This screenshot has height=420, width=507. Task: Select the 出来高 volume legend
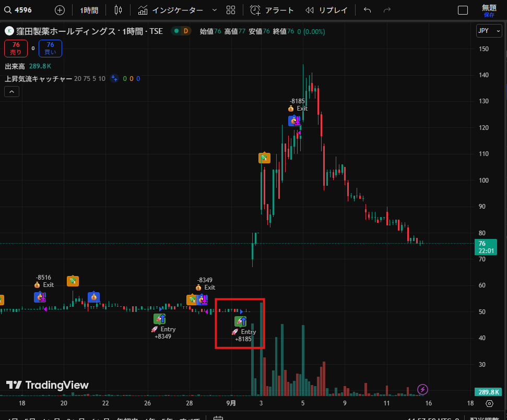pyautogui.click(x=15, y=66)
